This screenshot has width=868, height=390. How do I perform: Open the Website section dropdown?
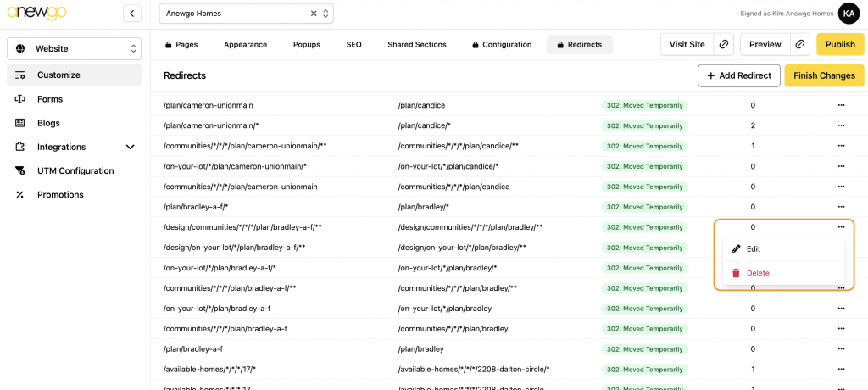point(74,48)
